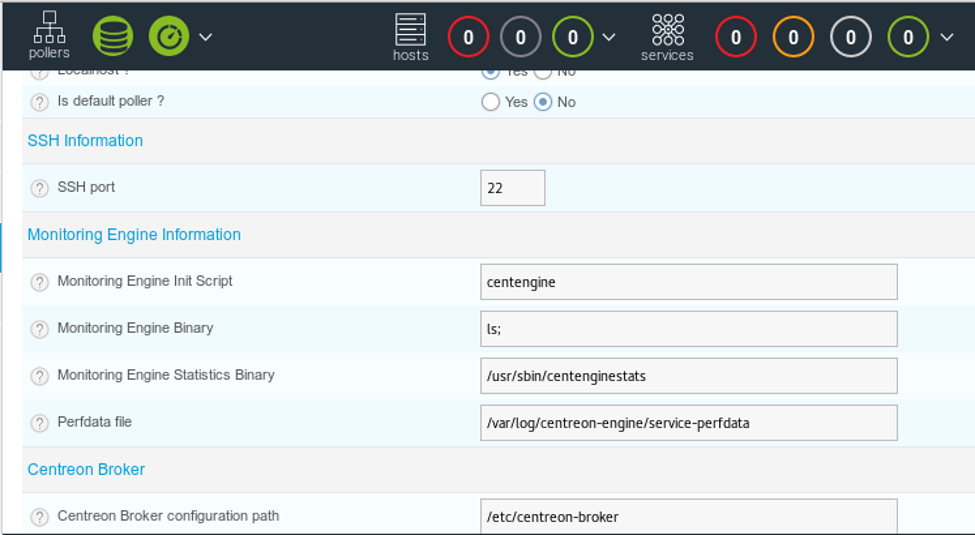Viewport: 975px width, 535px height.
Task: Expand the services status dropdown arrow
Action: [x=947, y=38]
